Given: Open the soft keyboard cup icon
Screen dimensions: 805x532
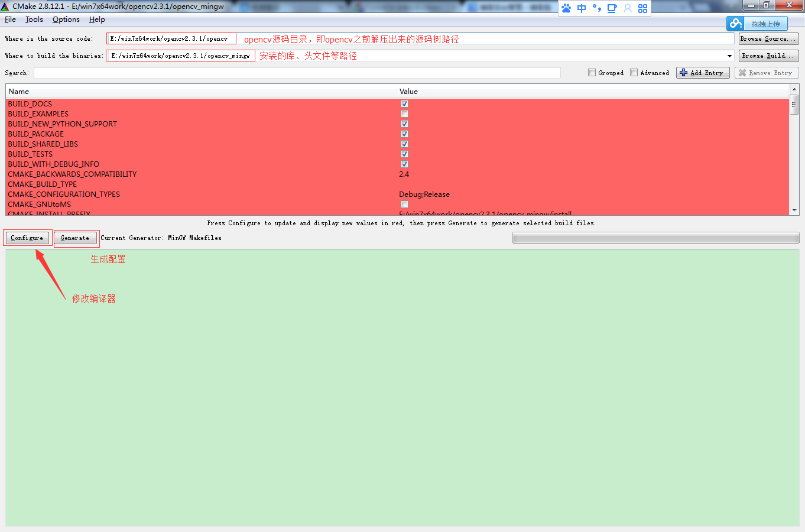Looking at the screenshot, I should point(612,8).
